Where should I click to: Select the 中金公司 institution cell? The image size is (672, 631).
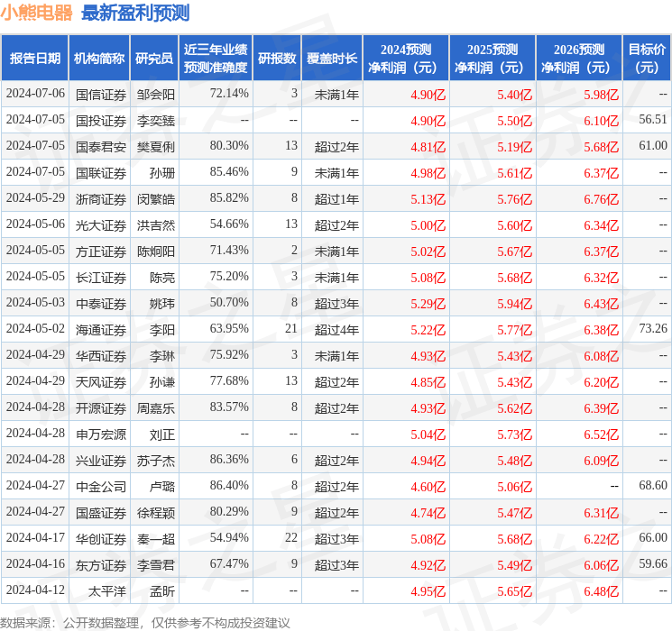point(101,486)
